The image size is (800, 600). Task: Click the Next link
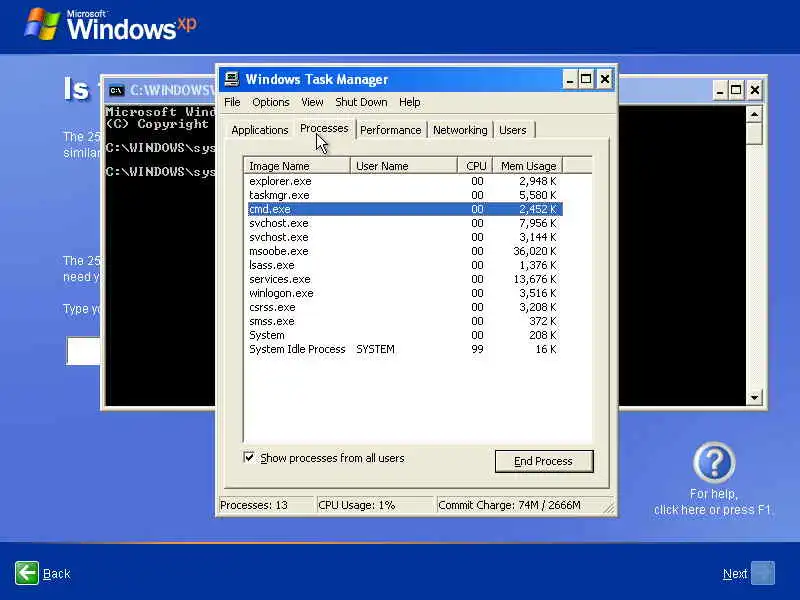735,574
